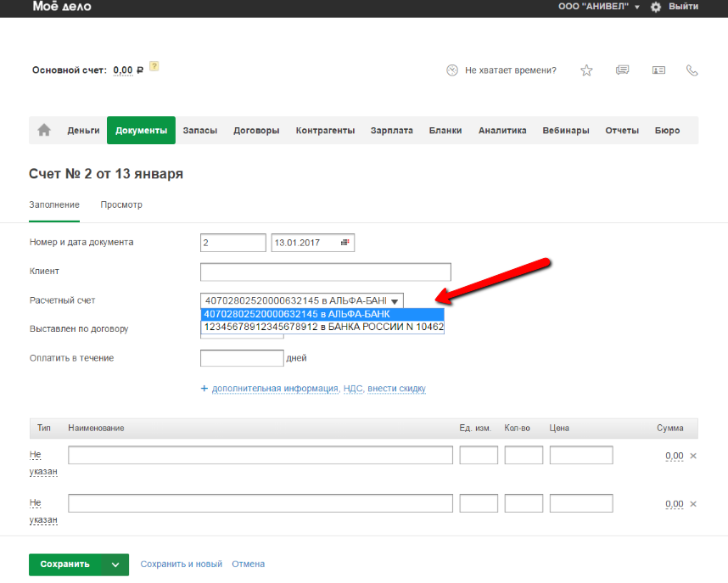Open settings gear icon in top bar
Image resolution: width=728 pixels, height=583 pixels.
click(655, 7)
